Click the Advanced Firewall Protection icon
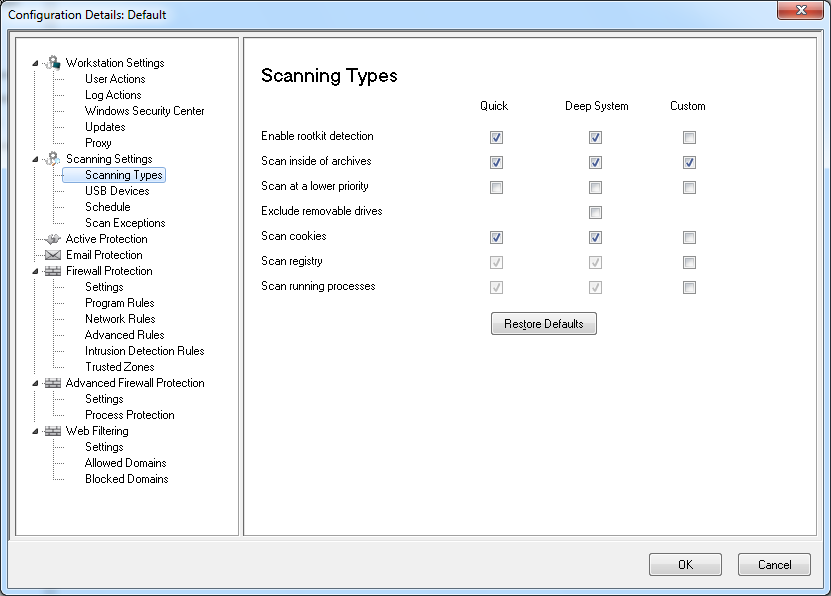831x596 pixels. (54, 383)
